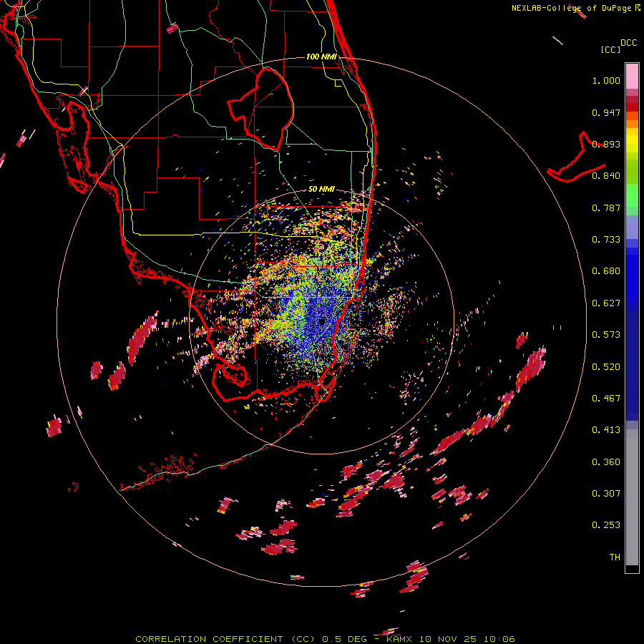Select the 0.787 scale value

(x=606, y=208)
